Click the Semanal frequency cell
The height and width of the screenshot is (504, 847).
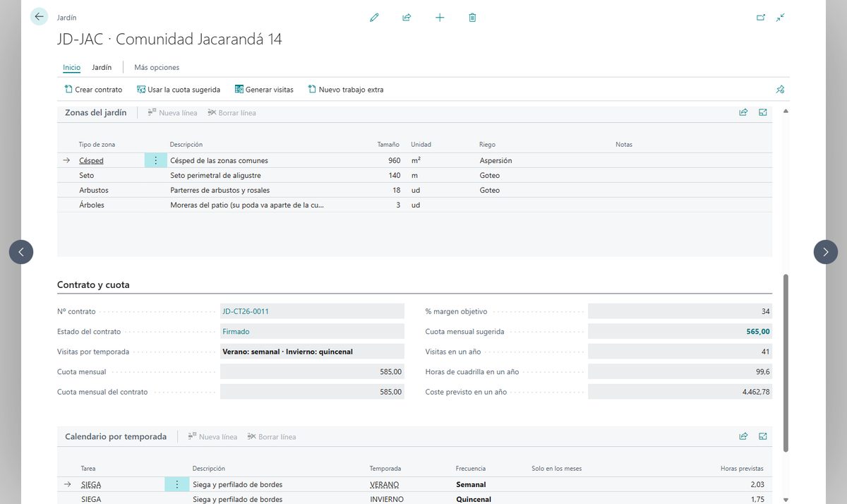point(471,484)
